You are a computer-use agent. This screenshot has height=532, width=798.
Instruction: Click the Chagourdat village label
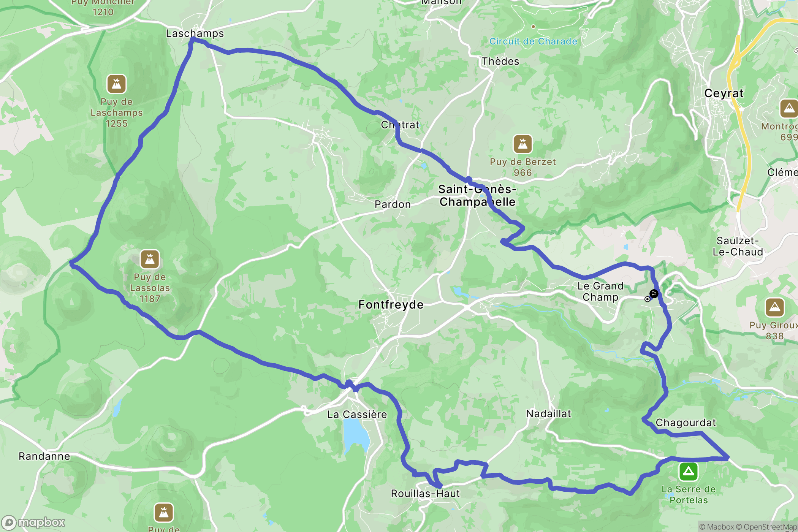[x=686, y=423]
